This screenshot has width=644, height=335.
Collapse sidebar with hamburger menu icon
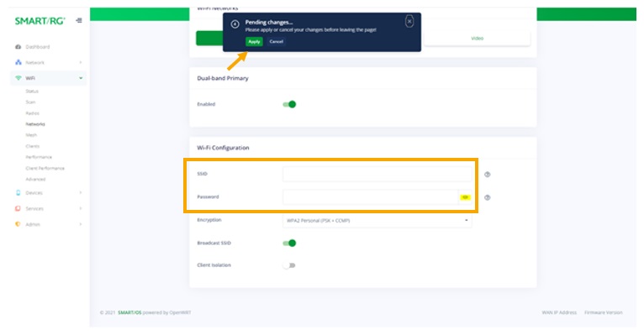pyautogui.click(x=79, y=20)
